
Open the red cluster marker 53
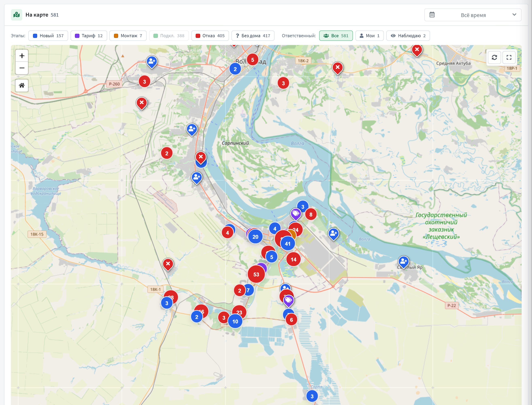coord(256,274)
